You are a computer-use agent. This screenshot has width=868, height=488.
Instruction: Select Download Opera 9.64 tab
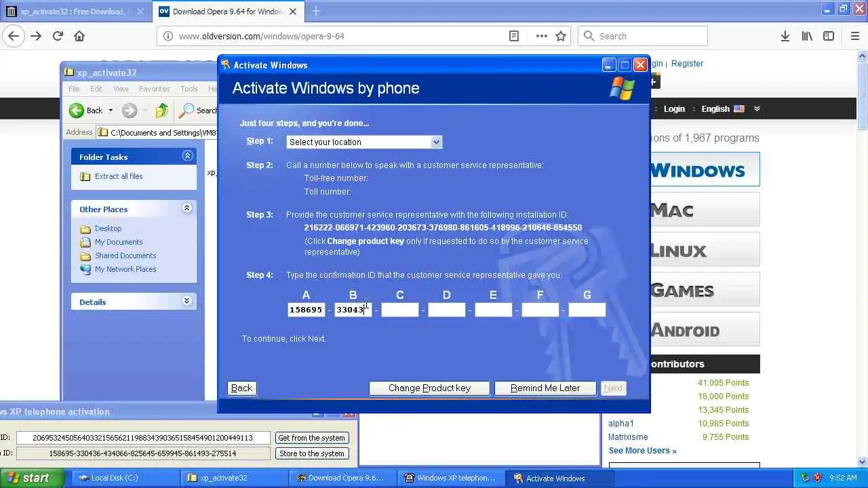click(229, 12)
